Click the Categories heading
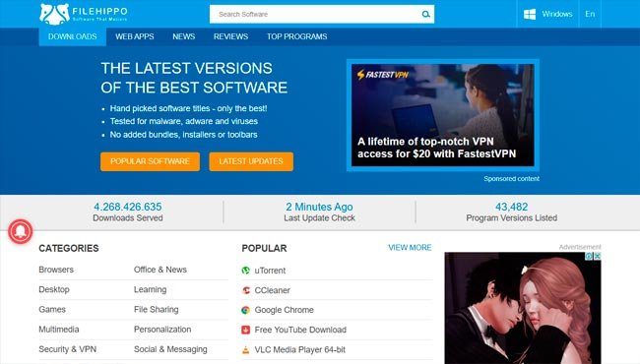 pos(69,248)
